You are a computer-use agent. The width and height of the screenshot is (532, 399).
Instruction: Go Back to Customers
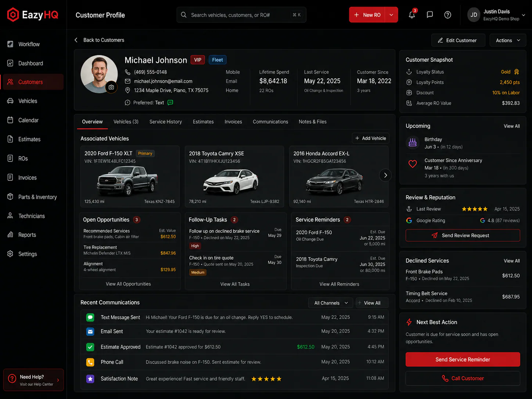(x=99, y=40)
